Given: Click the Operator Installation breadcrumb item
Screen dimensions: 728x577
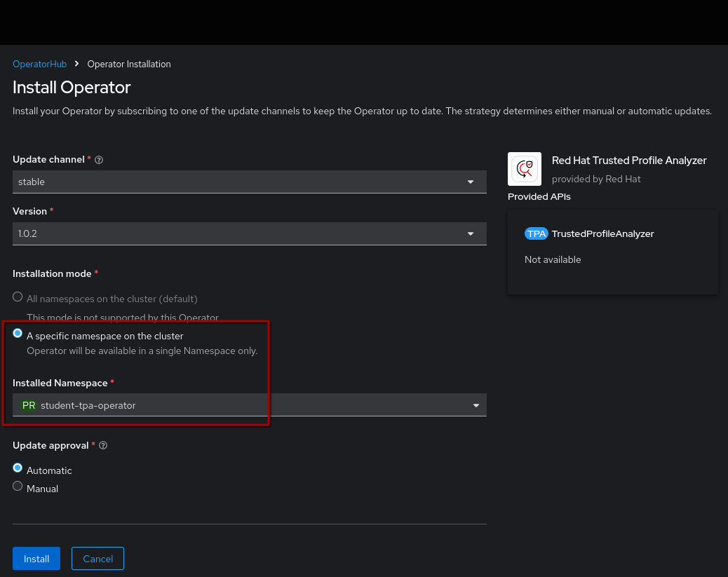Looking at the screenshot, I should 129,64.
